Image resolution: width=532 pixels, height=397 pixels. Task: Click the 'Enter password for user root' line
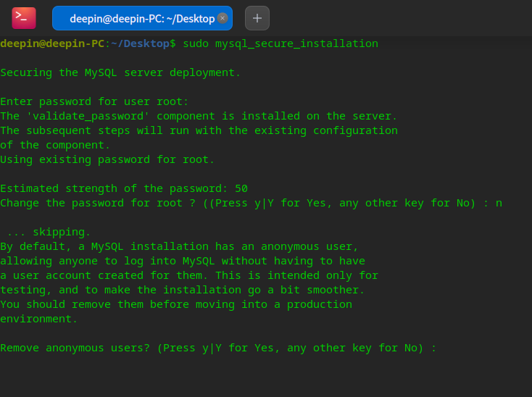[94, 101]
